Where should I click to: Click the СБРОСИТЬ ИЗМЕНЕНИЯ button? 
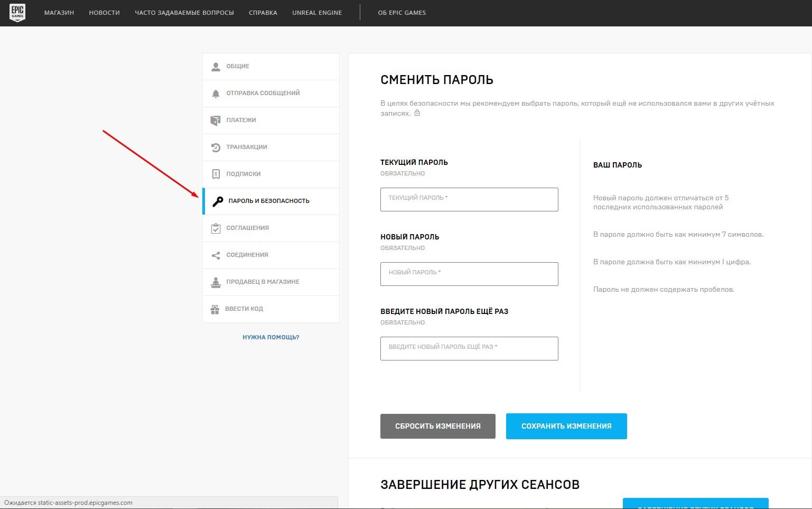coord(438,426)
